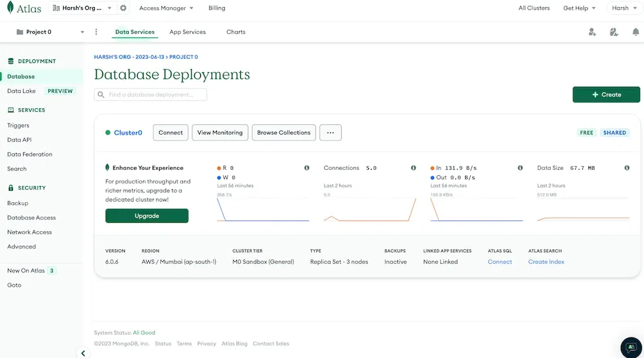Open the Access Manager dropdown
The image size is (644, 358).
(x=166, y=8)
